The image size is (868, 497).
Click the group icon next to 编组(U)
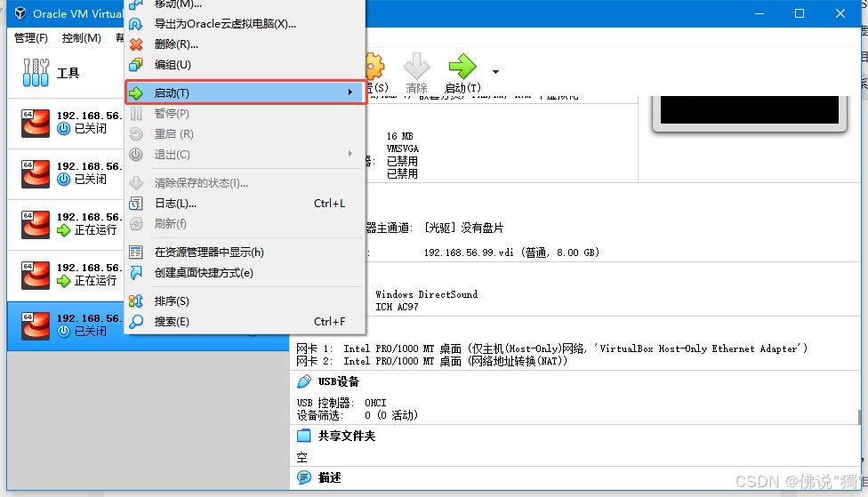pos(135,65)
